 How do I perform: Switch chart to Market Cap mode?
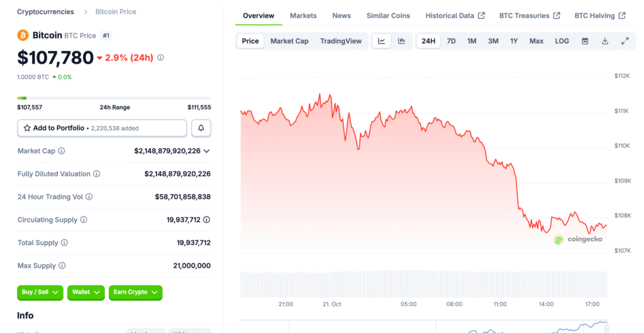point(289,41)
